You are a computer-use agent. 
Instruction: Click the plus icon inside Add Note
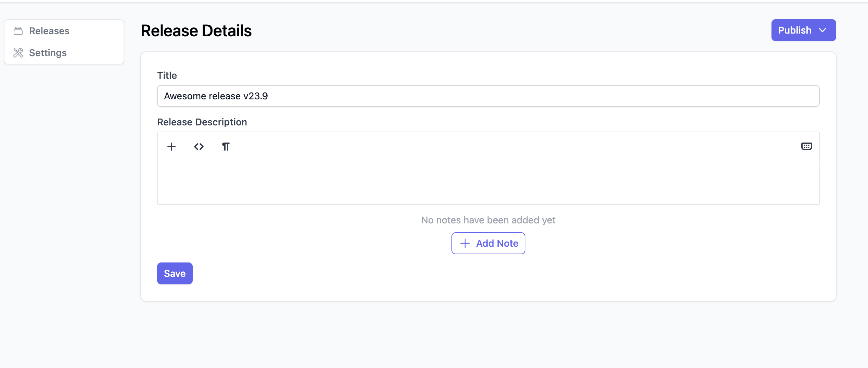465,243
